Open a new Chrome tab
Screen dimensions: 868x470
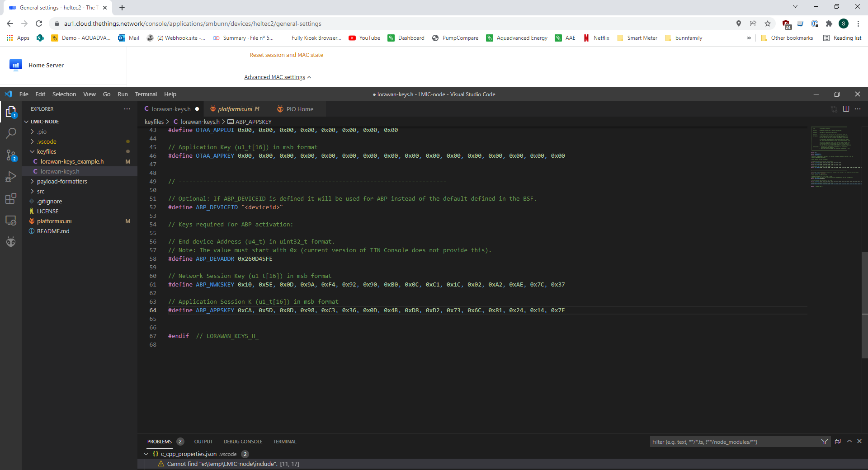(x=122, y=8)
